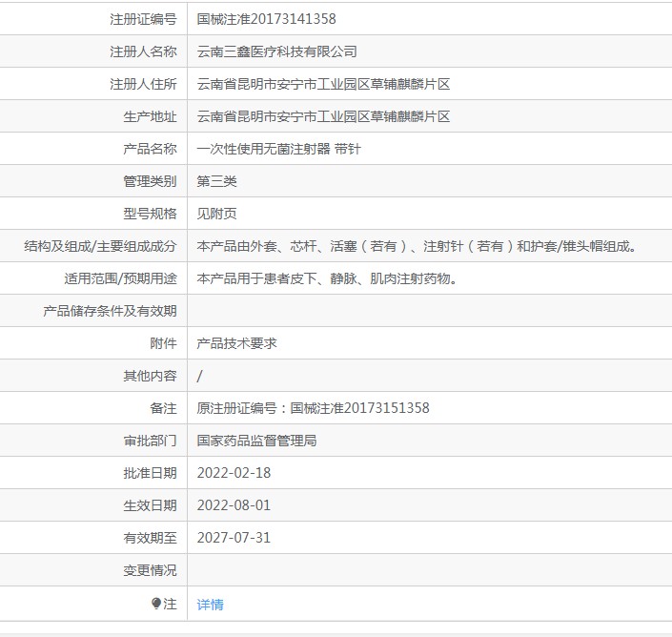Click the 批准日期 row label
This screenshot has height=637, width=672.
tap(150, 473)
